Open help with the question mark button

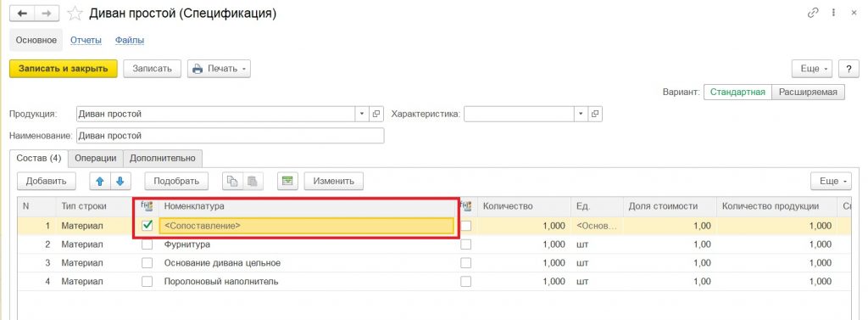848,69
